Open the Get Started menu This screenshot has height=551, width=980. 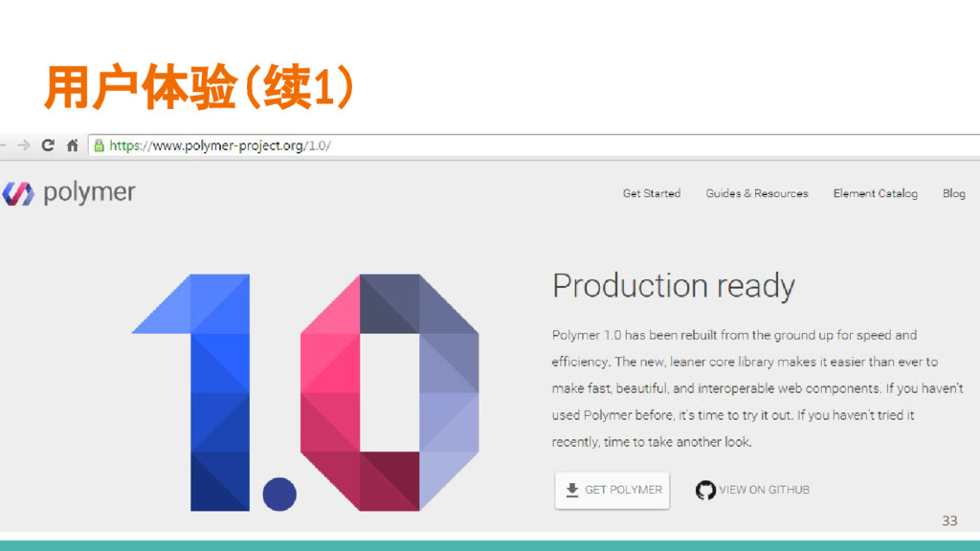coord(651,193)
